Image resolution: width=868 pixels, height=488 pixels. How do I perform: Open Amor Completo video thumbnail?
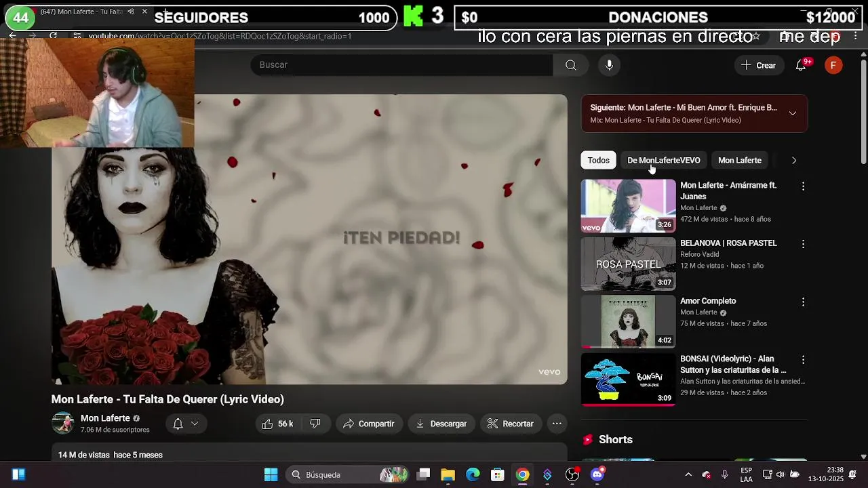pos(628,321)
